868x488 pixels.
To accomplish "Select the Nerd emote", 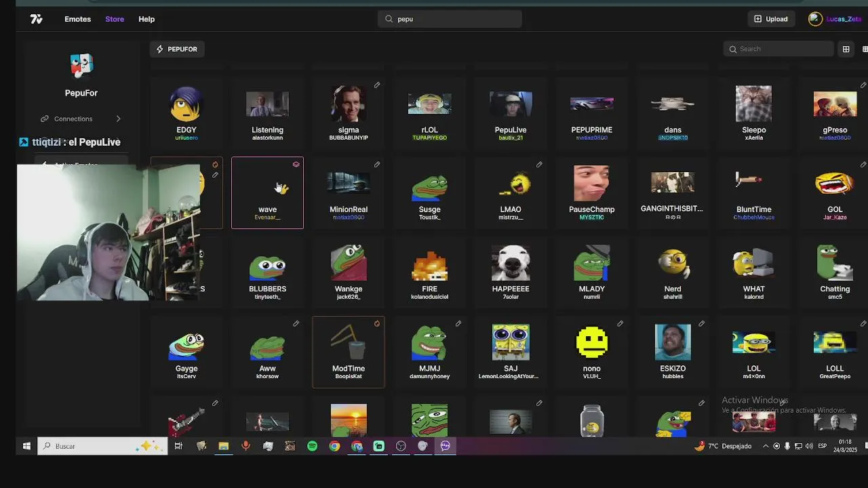I will pyautogui.click(x=673, y=272).
